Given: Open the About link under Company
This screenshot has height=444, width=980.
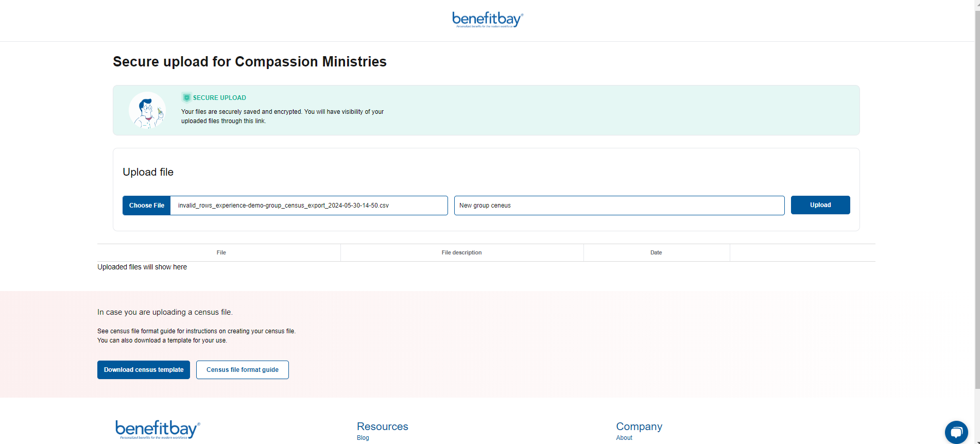Looking at the screenshot, I should click(x=624, y=438).
